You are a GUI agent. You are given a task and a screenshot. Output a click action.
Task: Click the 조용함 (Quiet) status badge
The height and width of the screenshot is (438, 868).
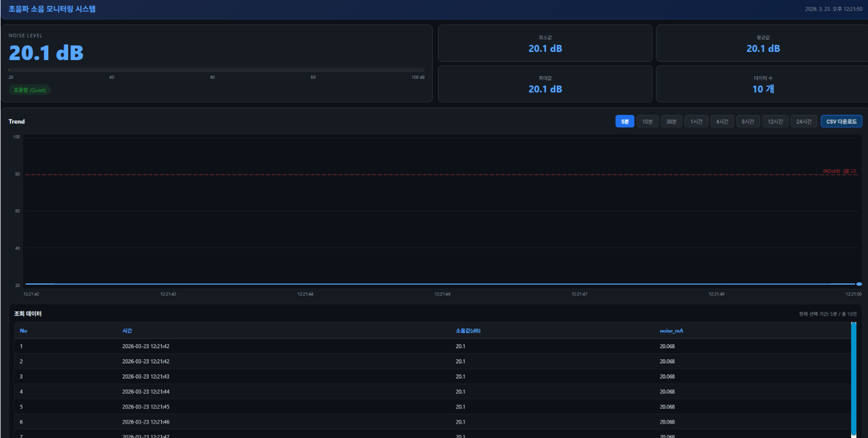(x=29, y=90)
